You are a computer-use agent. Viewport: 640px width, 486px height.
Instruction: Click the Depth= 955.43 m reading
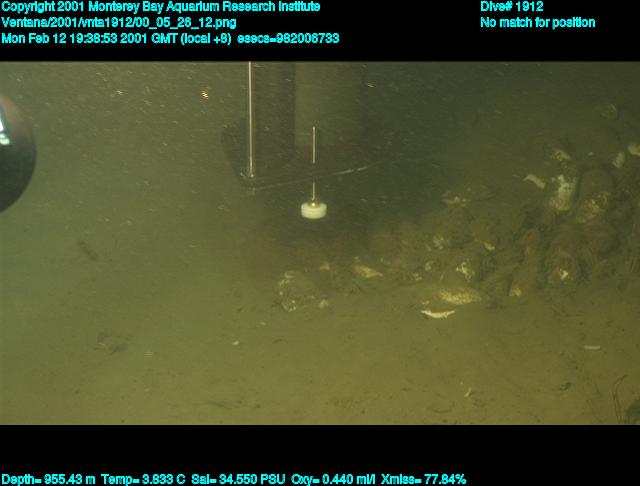click(x=49, y=479)
